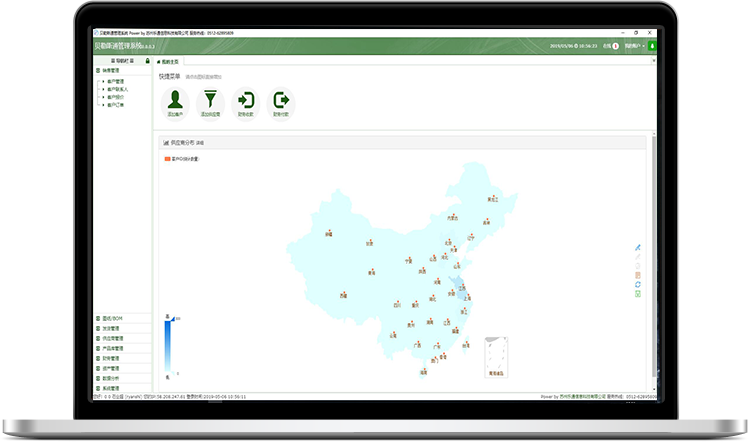Viewport: 749px width, 442px height.
Task: Expand the 图纸/BOM sidebar section
Action: [123, 318]
